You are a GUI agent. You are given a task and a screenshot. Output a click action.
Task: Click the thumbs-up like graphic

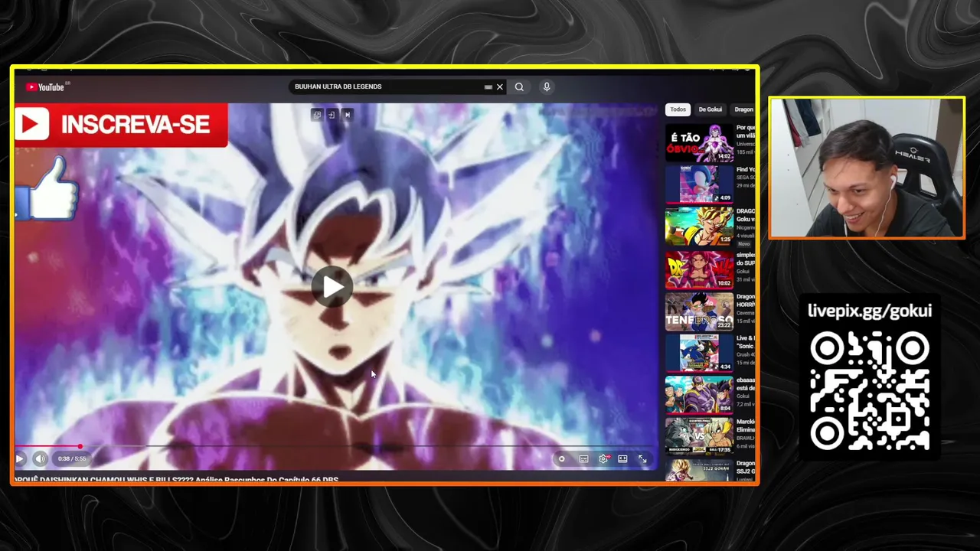click(47, 188)
